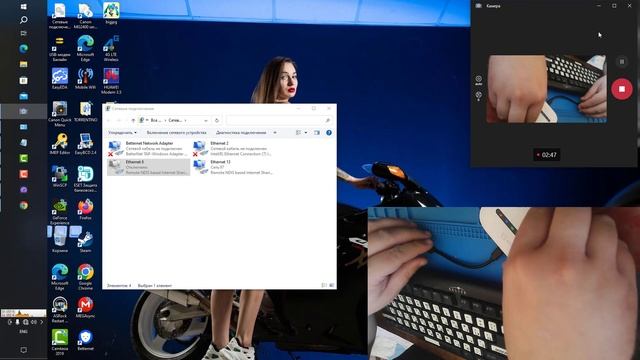Focus the search box in Network Connections
The image size is (640, 360).
tap(279, 120)
